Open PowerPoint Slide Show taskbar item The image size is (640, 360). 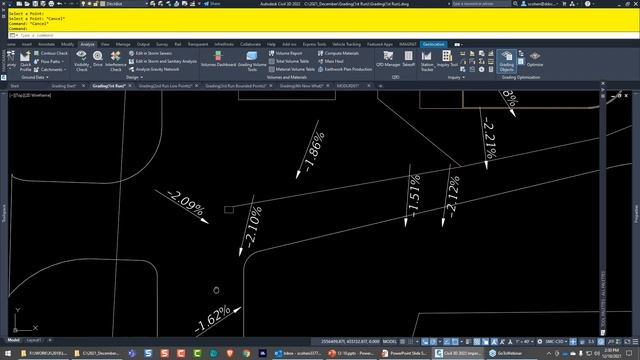(x=404, y=353)
